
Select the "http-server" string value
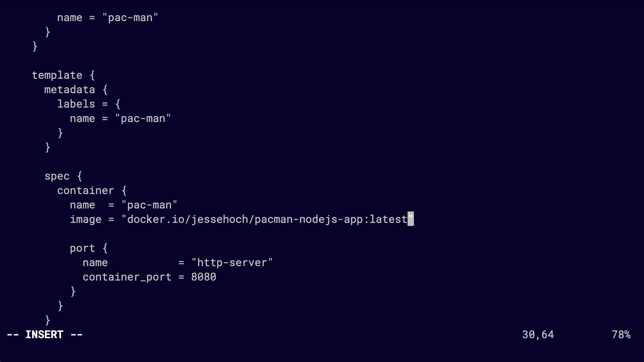232,263
